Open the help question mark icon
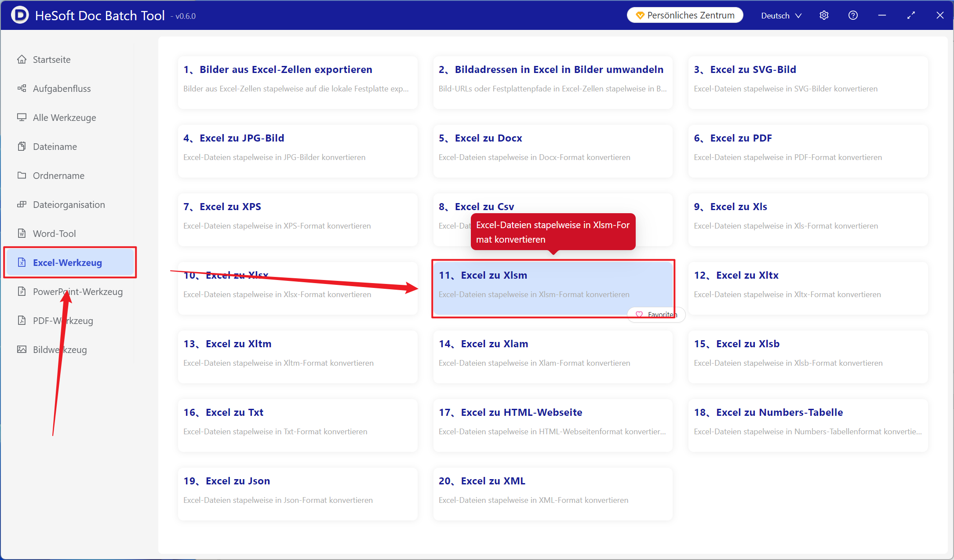The width and height of the screenshot is (954, 560). (x=853, y=15)
